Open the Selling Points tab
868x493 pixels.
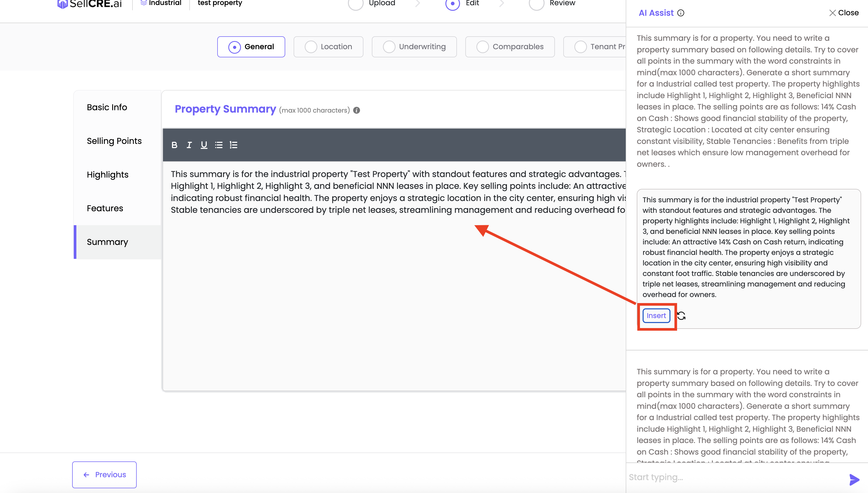pos(114,141)
